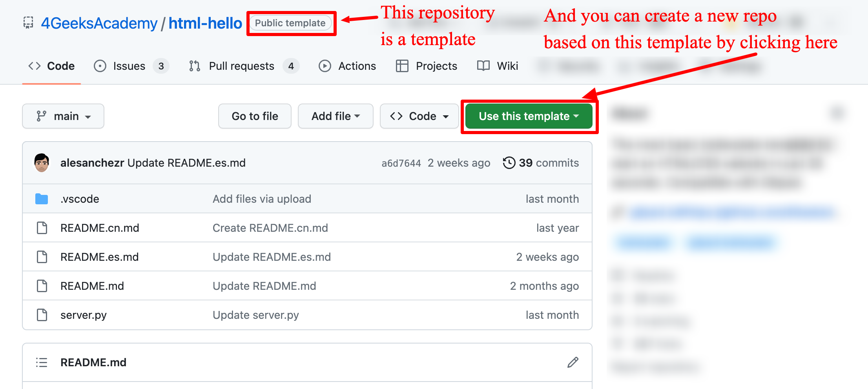Screen dimensions: 868x389
Task: Click the repository template icon beside 4GeeksAcademy
Action: [x=28, y=23]
